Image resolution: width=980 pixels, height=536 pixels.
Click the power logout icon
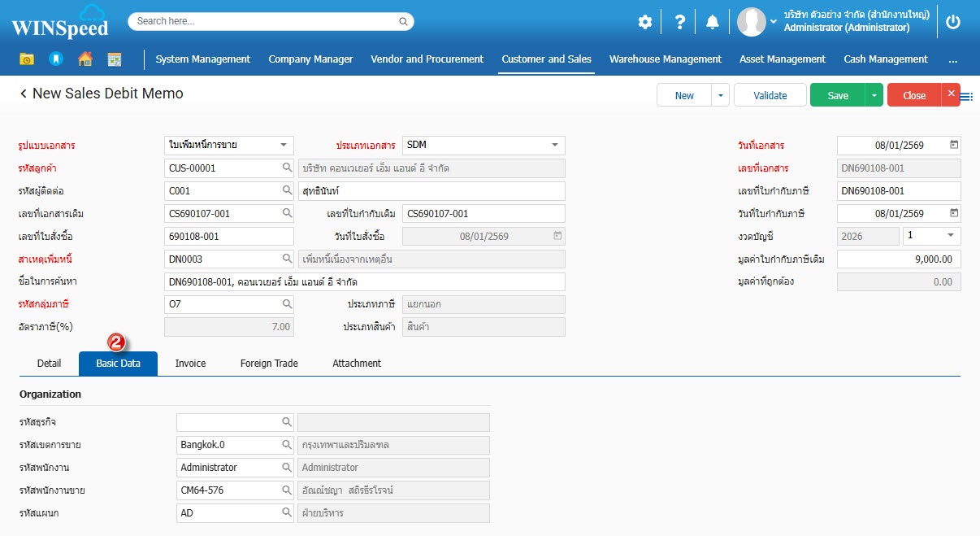[x=953, y=22]
